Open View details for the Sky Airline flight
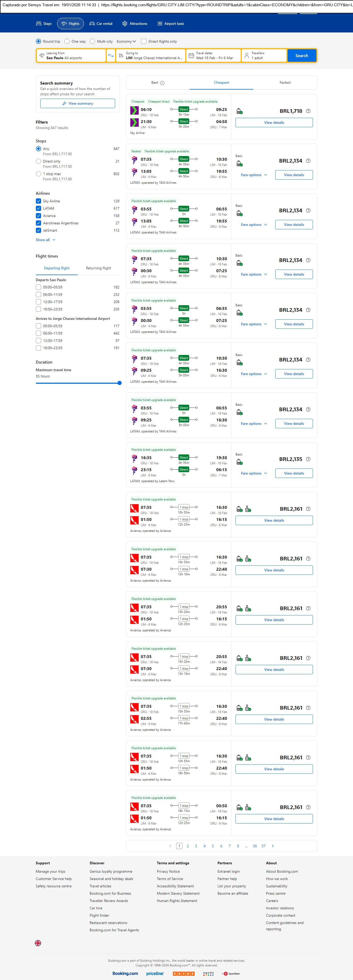 [x=274, y=122]
